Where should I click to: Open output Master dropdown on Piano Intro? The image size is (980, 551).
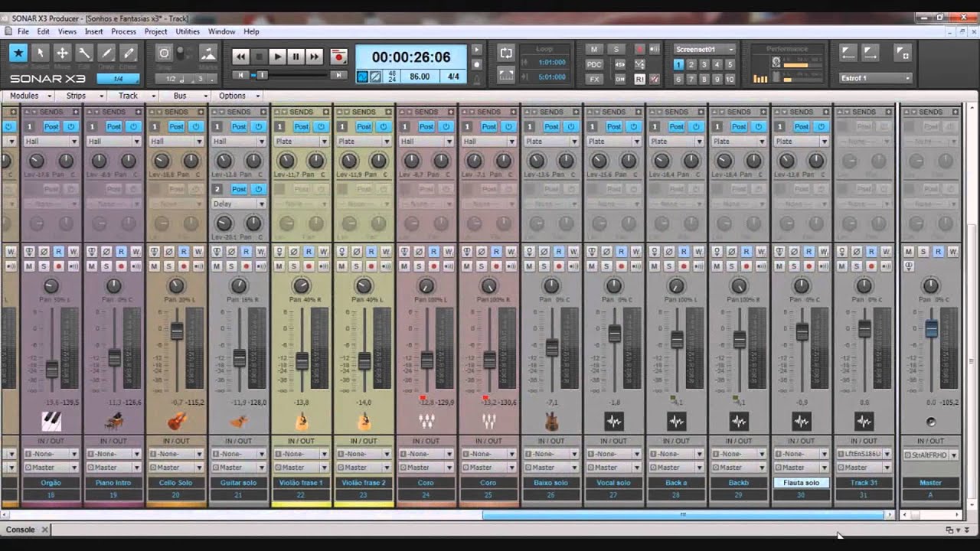tap(113, 467)
